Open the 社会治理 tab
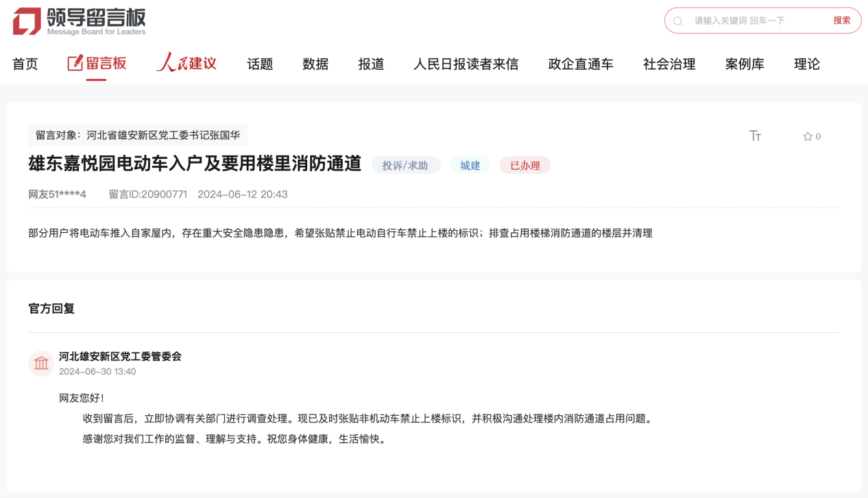This screenshot has width=868, height=498. tap(669, 64)
